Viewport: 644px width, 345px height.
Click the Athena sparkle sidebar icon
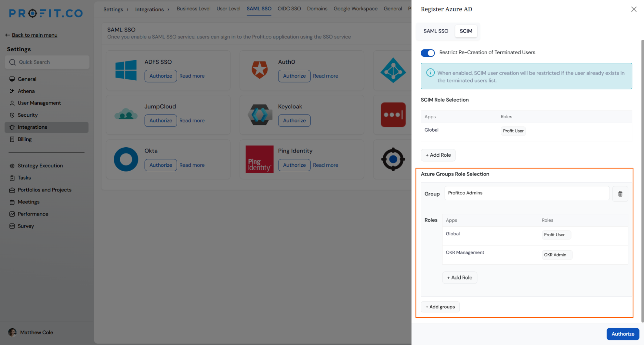pyautogui.click(x=12, y=91)
